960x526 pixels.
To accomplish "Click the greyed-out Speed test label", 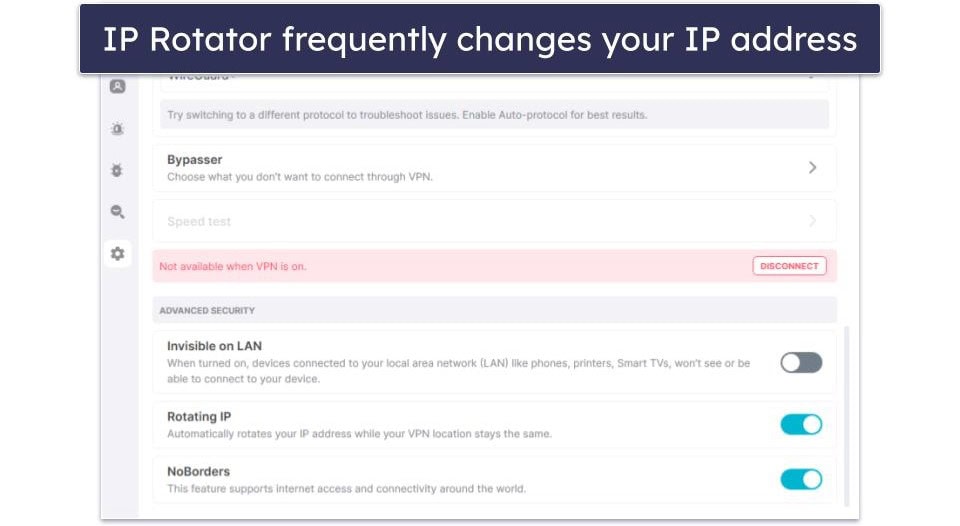I will 199,222.
